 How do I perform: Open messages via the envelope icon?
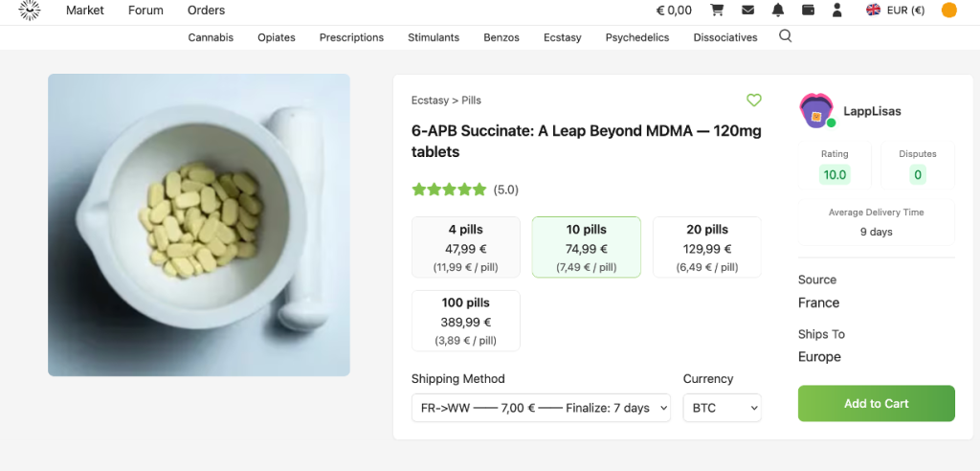(x=747, y=11)
